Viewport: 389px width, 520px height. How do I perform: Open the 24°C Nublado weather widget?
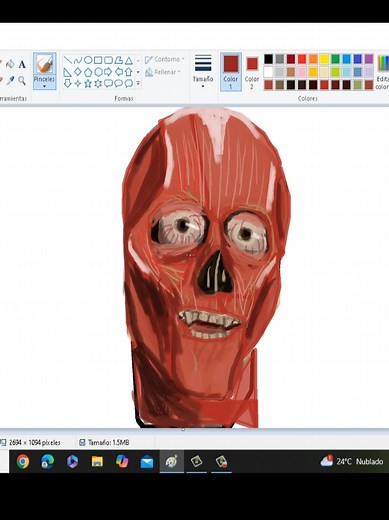[x=352, y=461]
